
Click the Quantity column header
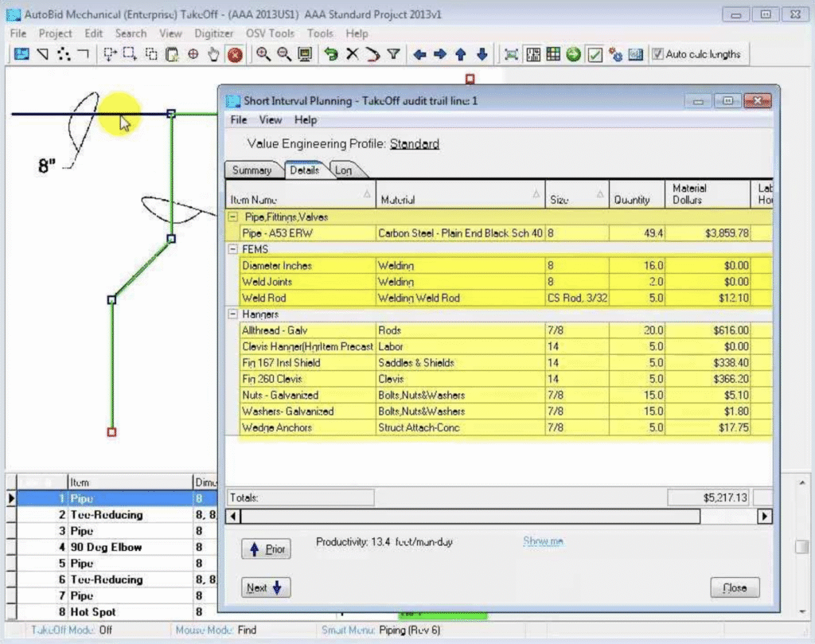pyautogui.click(x=637, y=195)
